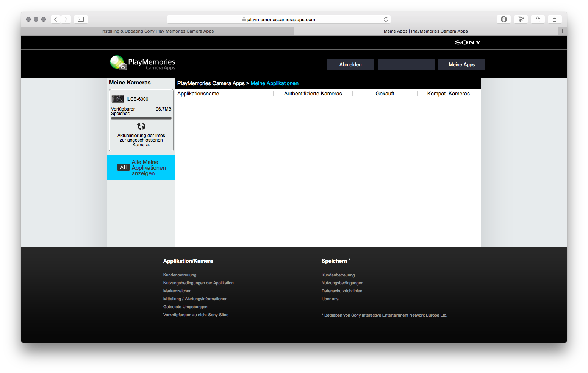Go back with the browser back arrow

click(56, 19)
